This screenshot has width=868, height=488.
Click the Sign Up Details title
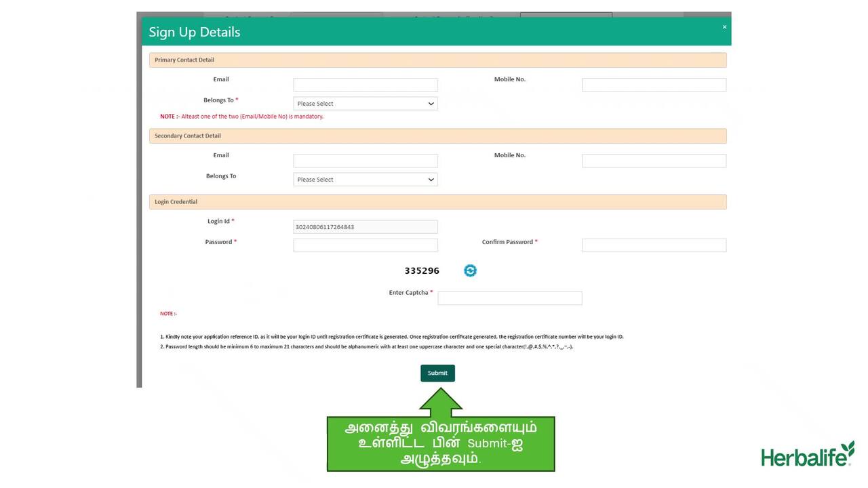coord(195,32)
